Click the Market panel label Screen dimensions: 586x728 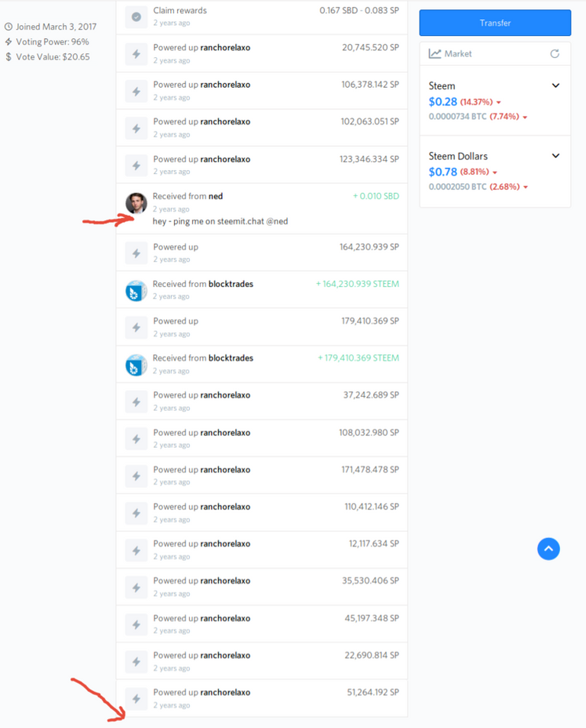click(x=458, y=54)
